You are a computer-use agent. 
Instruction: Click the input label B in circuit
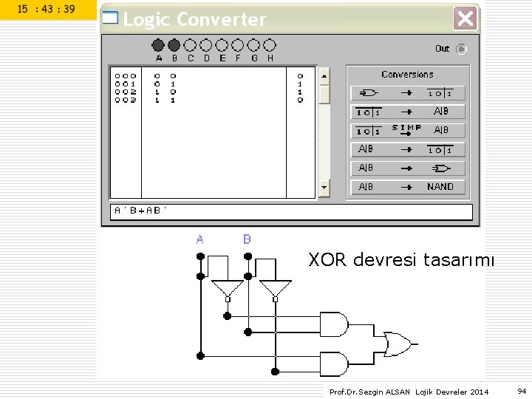point(247,239)
